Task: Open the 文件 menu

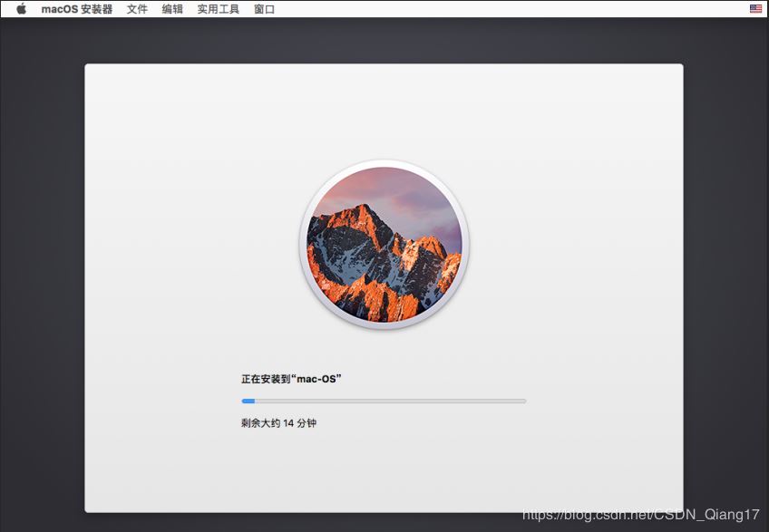Action: pyautogui.click(x=137, y=9)
